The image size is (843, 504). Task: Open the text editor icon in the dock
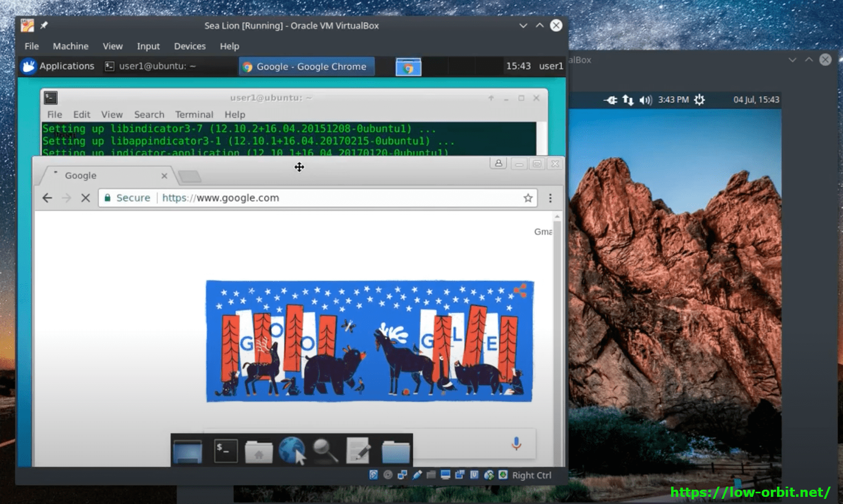(359, 451)
